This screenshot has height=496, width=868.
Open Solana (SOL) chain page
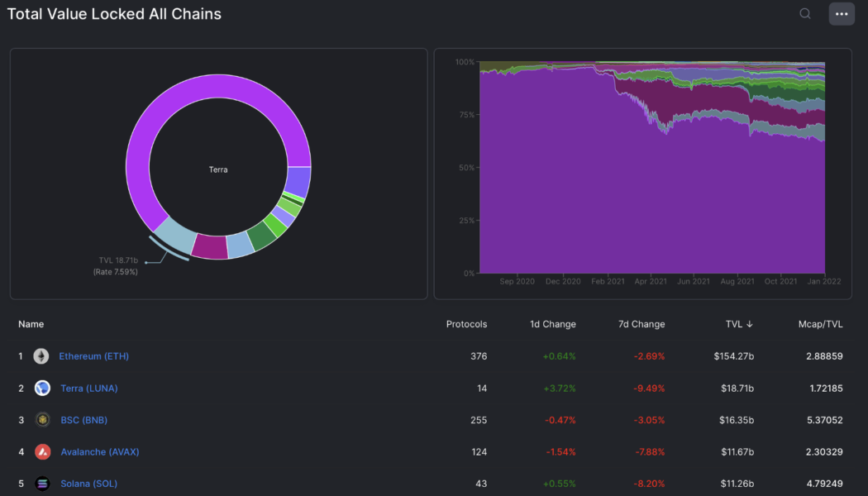pyautogui.click(x=88, y=484)
